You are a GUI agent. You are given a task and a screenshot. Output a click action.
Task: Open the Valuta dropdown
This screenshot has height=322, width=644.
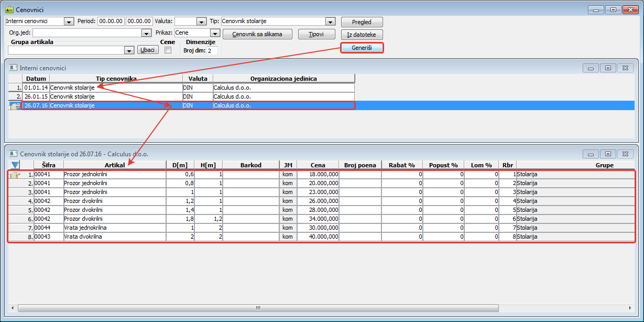pos(201,22)
